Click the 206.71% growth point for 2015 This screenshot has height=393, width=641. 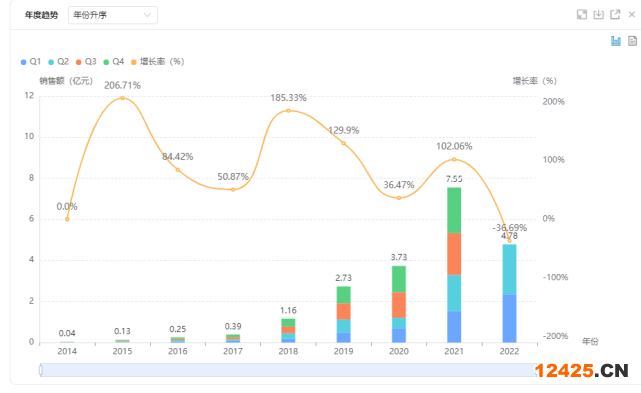click(x=122, y=98)
